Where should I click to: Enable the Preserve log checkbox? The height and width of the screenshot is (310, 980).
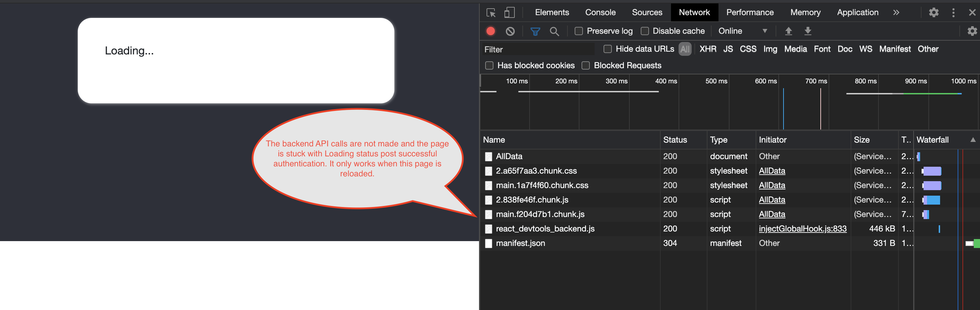[x=579, y=31]
